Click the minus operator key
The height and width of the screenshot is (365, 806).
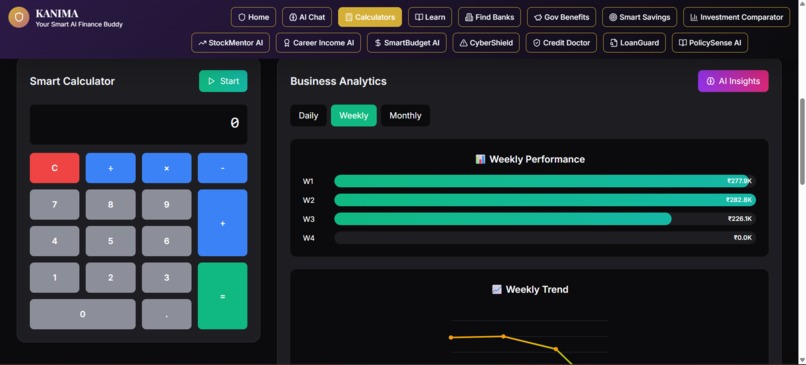[x=223, y=168]
